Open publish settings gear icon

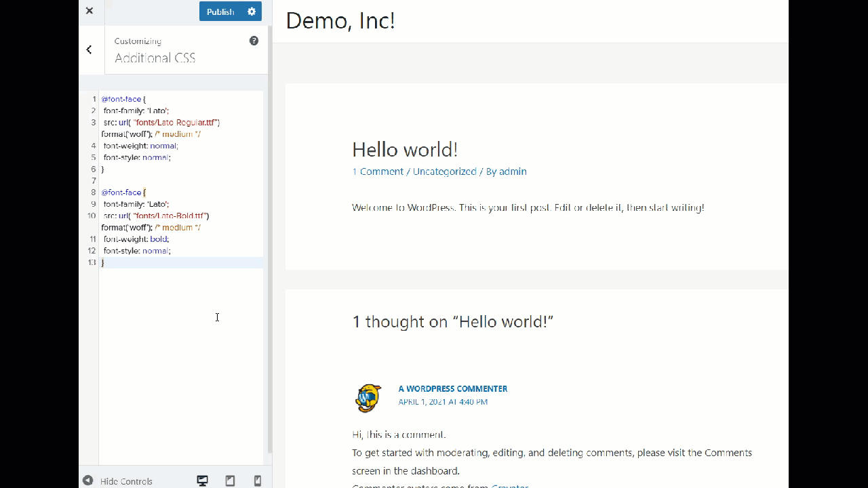(252, 12)
